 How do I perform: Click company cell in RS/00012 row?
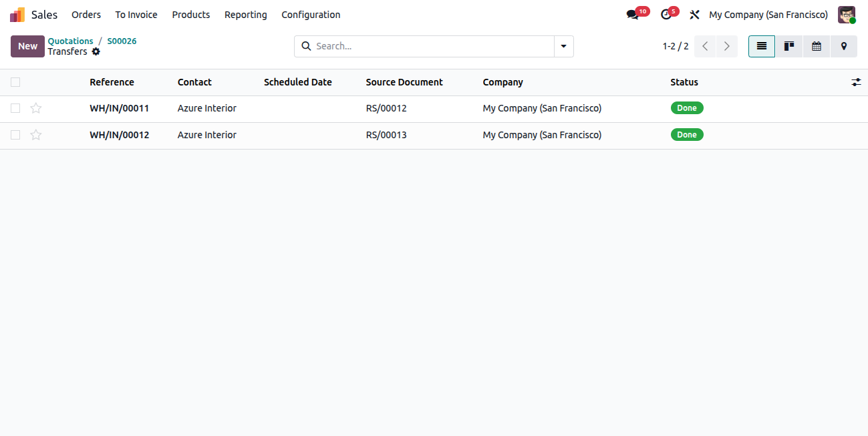[x=542, y=108]
